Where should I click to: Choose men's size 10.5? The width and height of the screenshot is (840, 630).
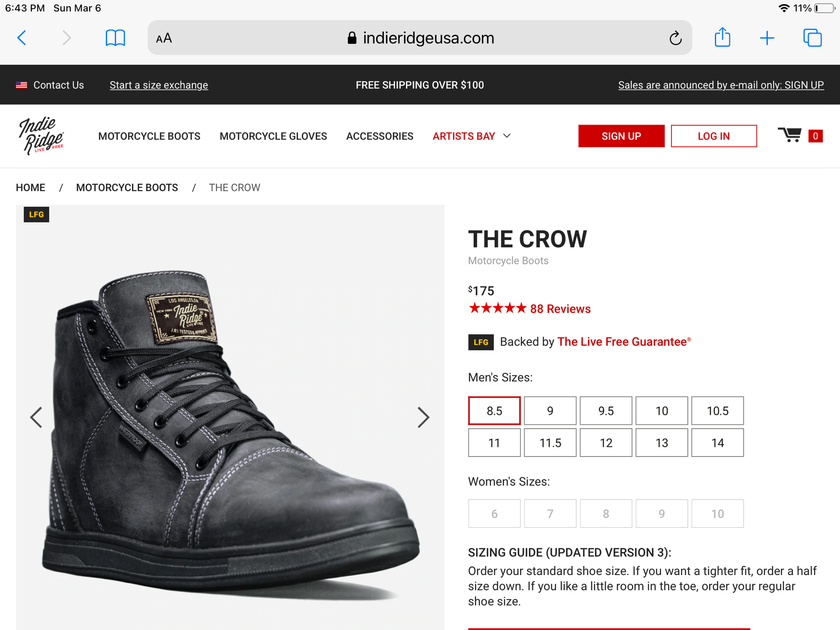[717, 411]
